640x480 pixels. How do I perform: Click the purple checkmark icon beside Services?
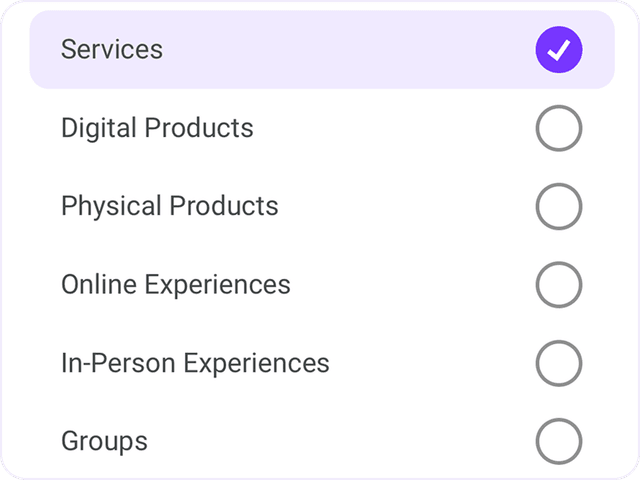pyautogui.click(x=558, y=50)
